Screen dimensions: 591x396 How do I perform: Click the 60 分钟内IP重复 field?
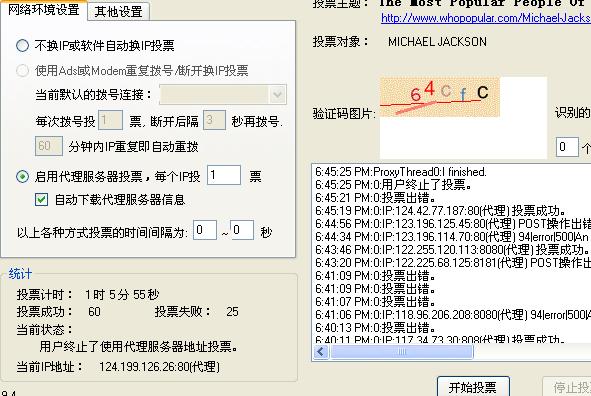[x=49, y=146]
